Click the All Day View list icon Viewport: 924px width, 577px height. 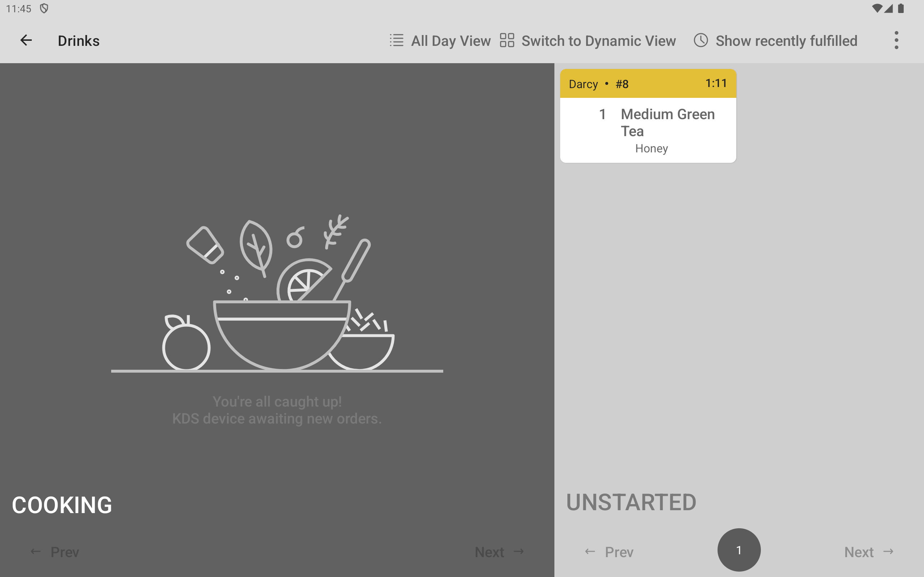point(397,40)
